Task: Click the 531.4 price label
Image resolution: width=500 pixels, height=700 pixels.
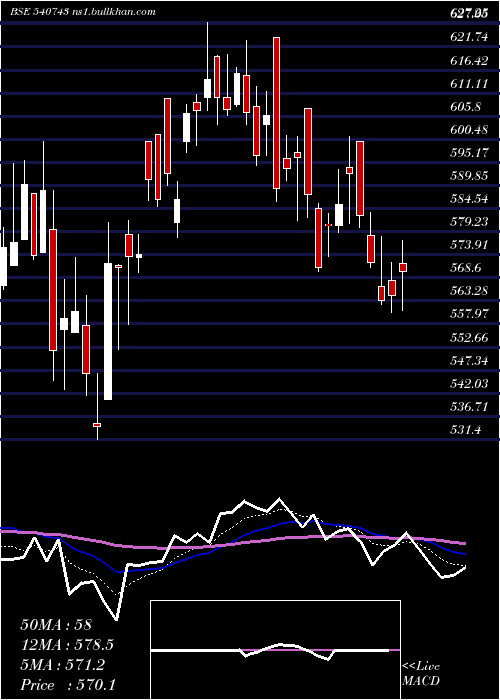Action: [x=465, y=430]
